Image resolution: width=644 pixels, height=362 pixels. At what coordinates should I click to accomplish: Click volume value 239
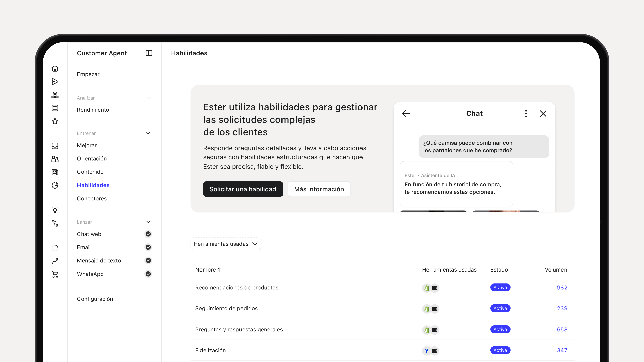click(x=562, y=308)
